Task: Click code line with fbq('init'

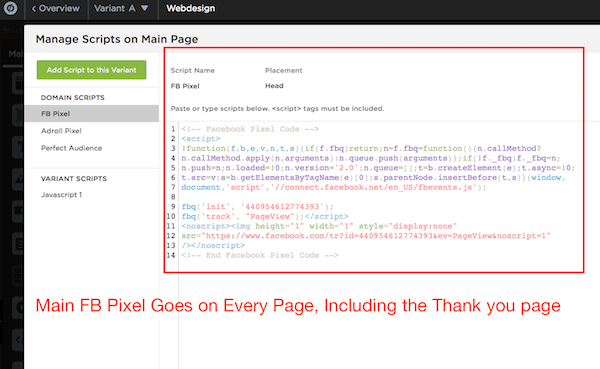Action: [258, 207]
